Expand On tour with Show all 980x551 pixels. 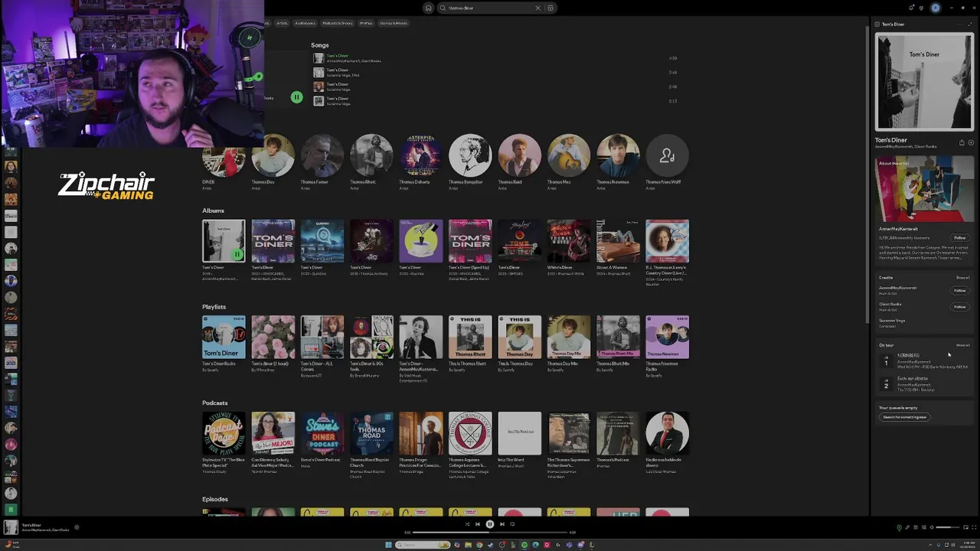click(x=962, y=345)
